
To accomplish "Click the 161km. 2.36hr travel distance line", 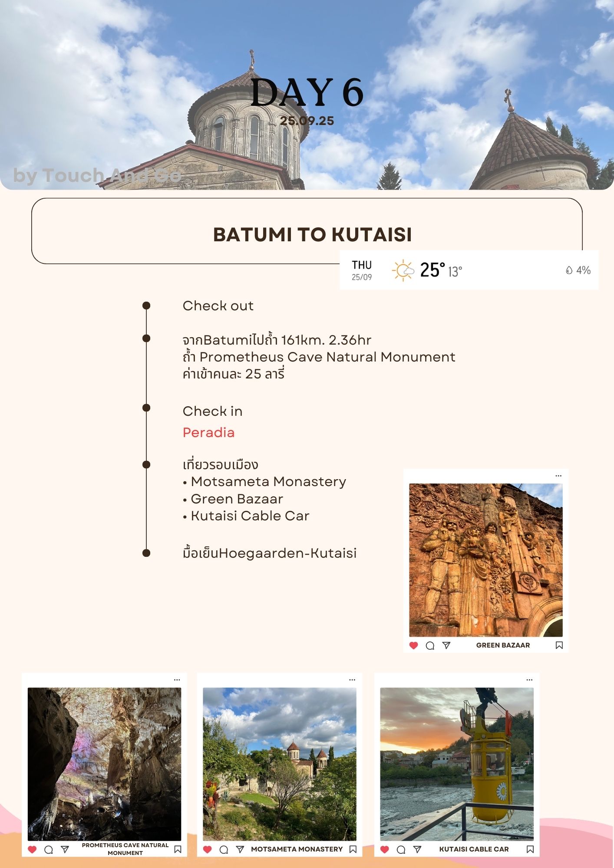I will (277, 339).
